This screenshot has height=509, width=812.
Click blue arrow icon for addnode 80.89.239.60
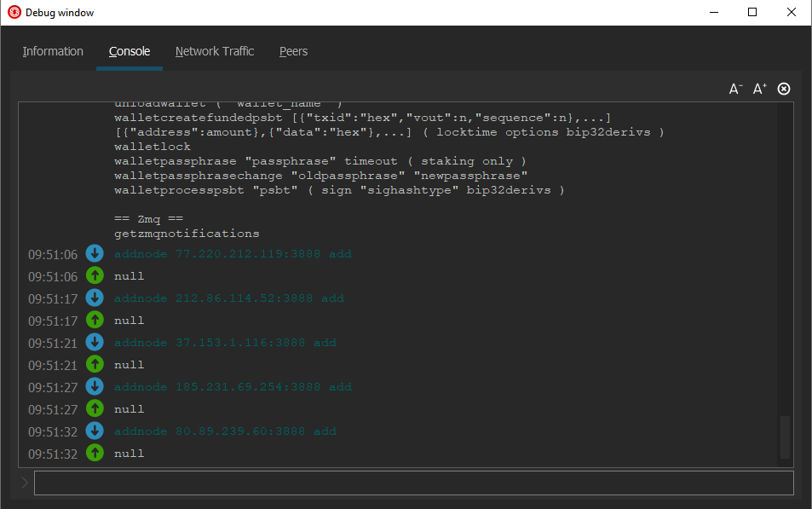point(95,431)
